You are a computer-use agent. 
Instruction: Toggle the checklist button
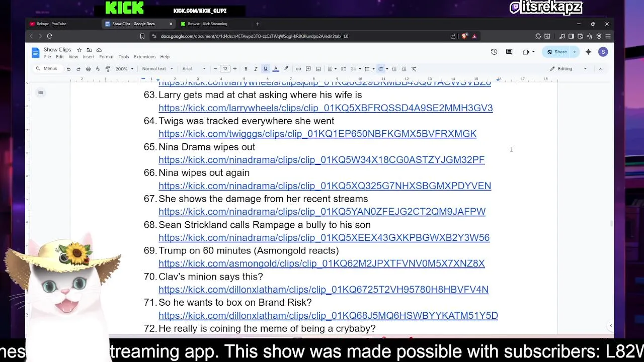pos(354,69)
